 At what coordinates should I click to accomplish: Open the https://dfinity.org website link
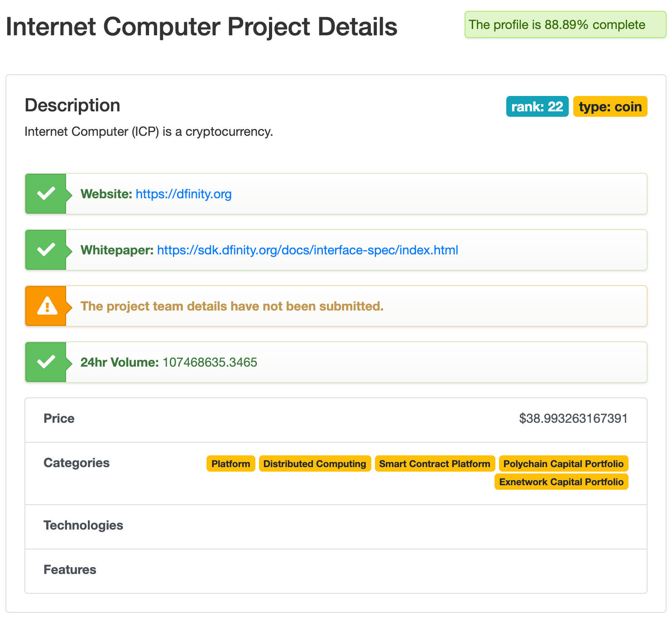click(x=183, y=194)
